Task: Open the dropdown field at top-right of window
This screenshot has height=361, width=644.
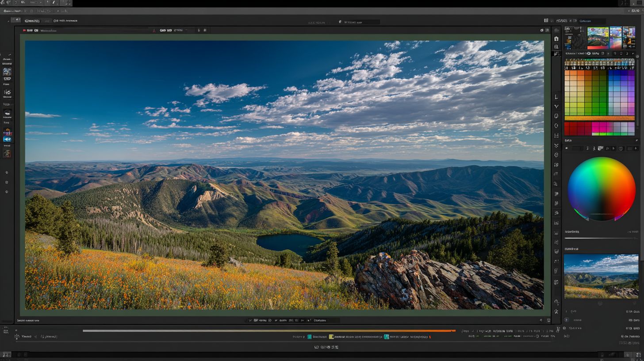Action: (592, 21)
